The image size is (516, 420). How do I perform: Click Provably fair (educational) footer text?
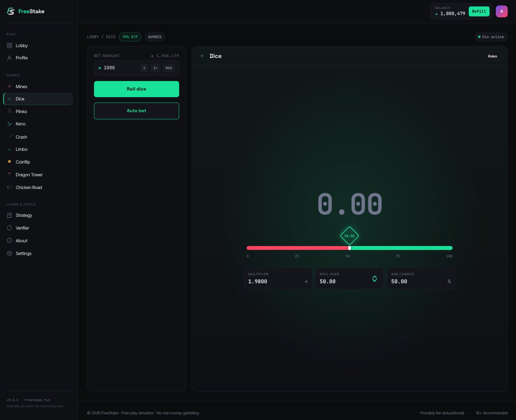[442, 413]
